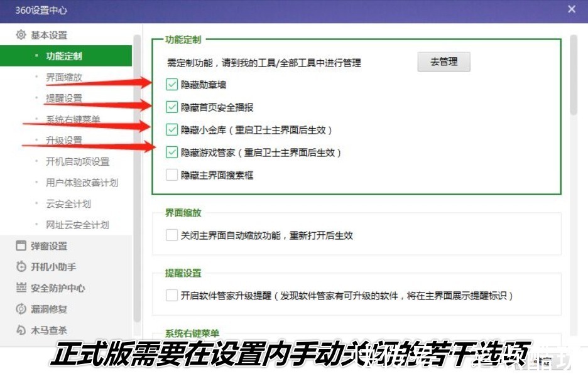Screen dimensions: 588x376
Task: Click the icon beside 木马查杀
Action: [x=21, y=330]
